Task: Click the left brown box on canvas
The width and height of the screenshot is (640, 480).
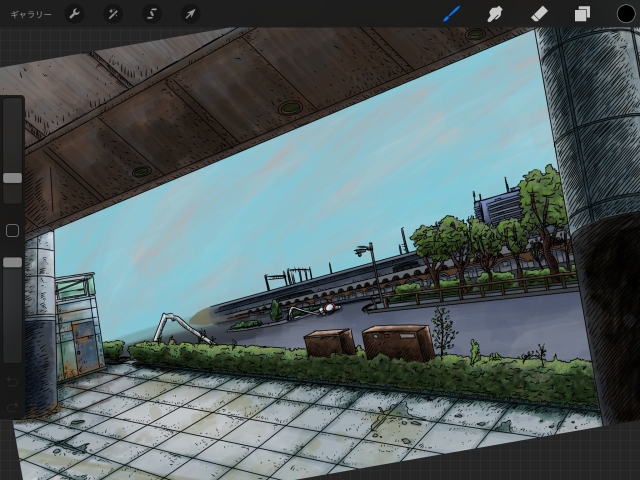Action: coord(329,342)
